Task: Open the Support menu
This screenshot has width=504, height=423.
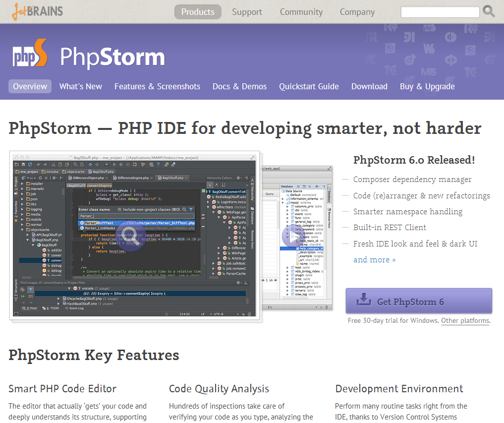Action: point(247,12)
